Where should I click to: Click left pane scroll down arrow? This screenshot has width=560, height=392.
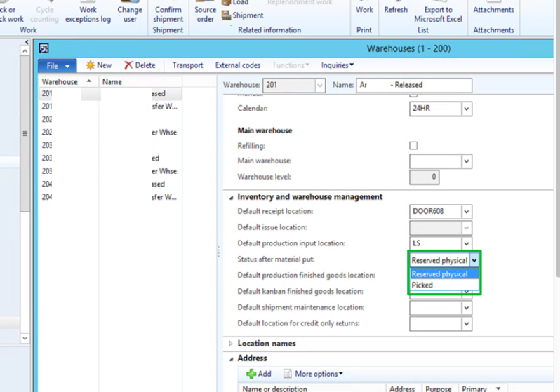point(25,338)
